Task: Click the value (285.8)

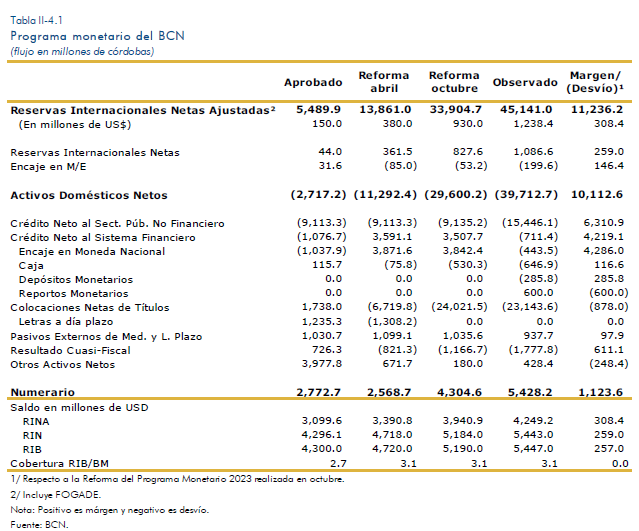Action: (x=538, y=279)
